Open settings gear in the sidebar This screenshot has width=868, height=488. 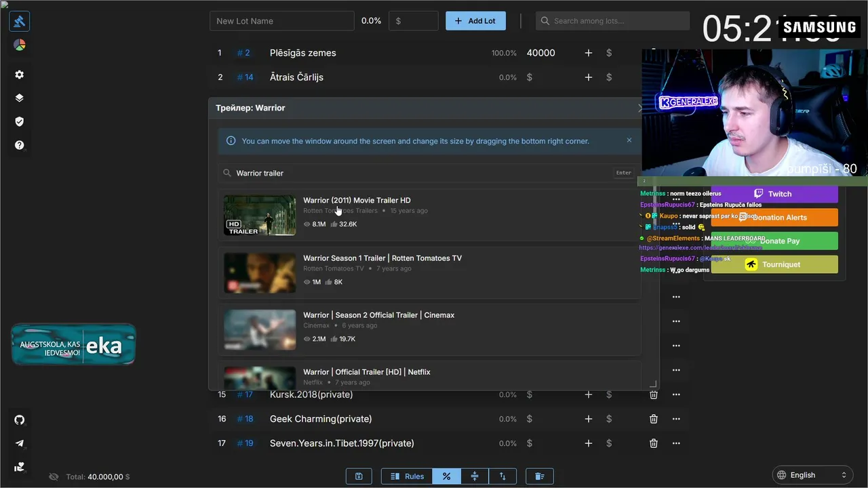click(x=20, y=75)
